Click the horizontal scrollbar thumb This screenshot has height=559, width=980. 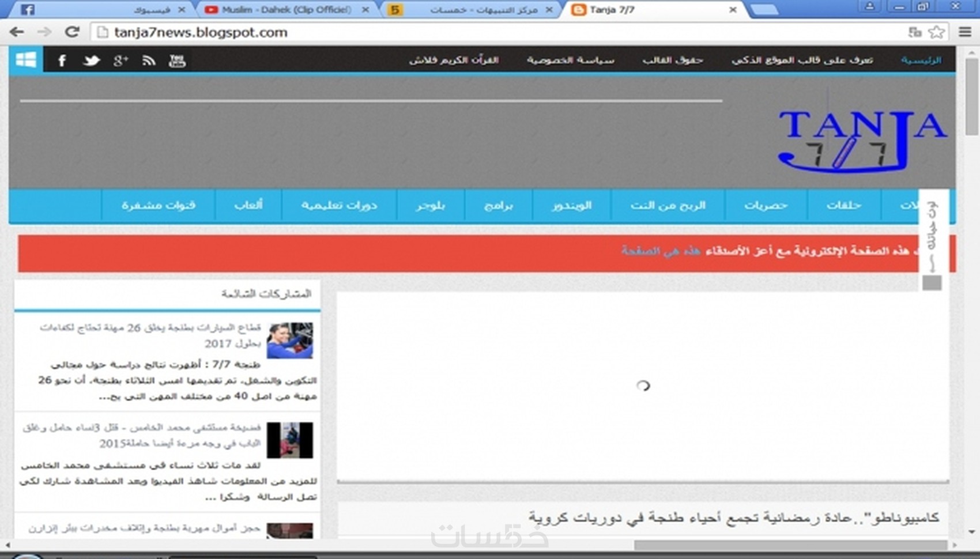coord(790,545)
